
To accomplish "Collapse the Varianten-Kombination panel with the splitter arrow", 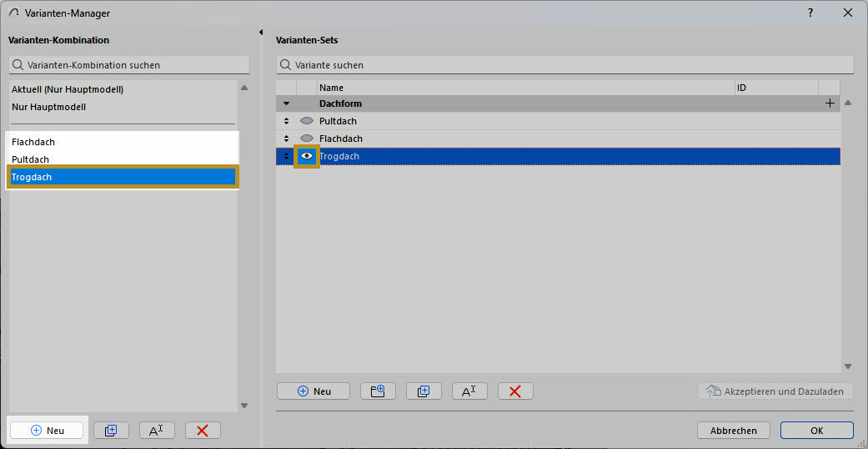I will (x=262, y=33).
